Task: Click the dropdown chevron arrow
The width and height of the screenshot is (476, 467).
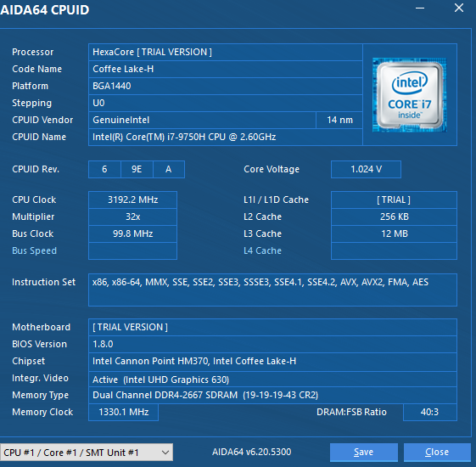Action: (165, 453)
